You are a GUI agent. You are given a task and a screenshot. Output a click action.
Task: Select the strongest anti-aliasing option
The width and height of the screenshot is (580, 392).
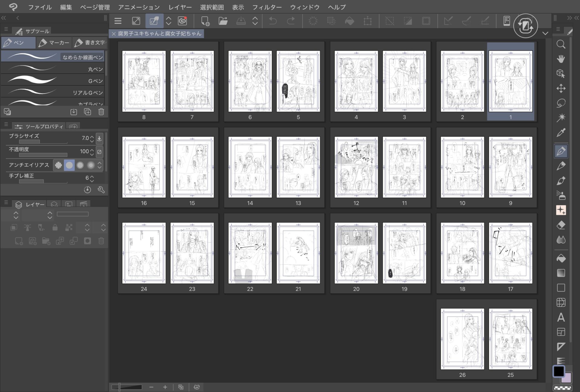[x=91, y=165]
